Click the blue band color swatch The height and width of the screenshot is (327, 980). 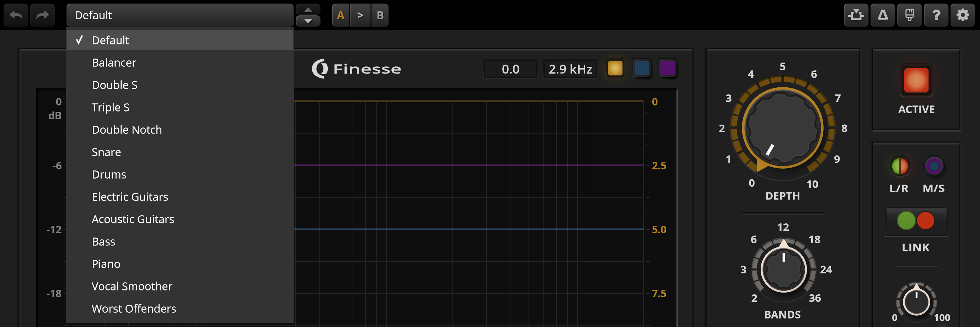[642, 69]
